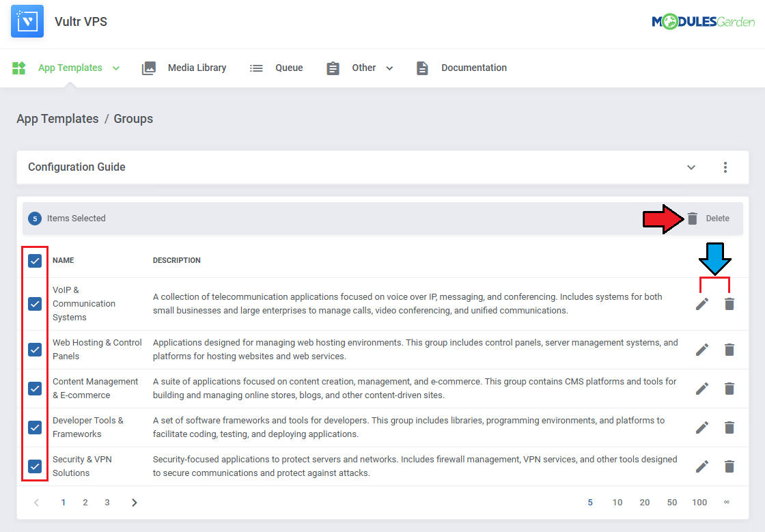Image resolution: width=765 pixels, height=532 pixels.
Task: Click the App Templates grid icon
Action: click(18, 68)
